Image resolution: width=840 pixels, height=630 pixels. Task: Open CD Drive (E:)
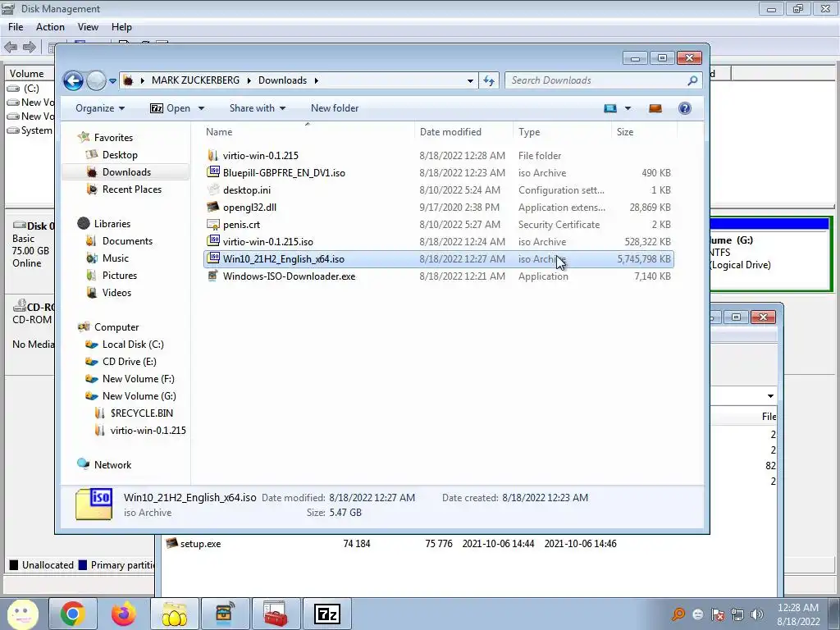pos(129,362)
